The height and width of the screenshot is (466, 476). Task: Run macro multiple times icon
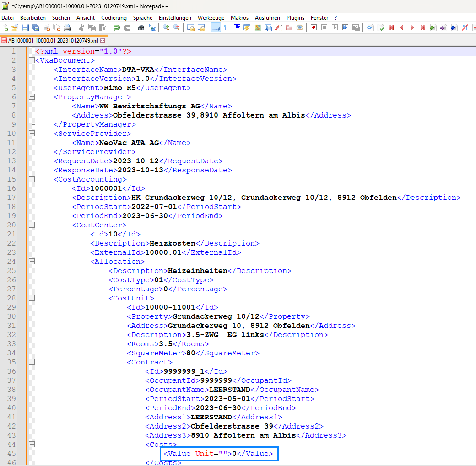pyautogui.click(x=345, y=28)
